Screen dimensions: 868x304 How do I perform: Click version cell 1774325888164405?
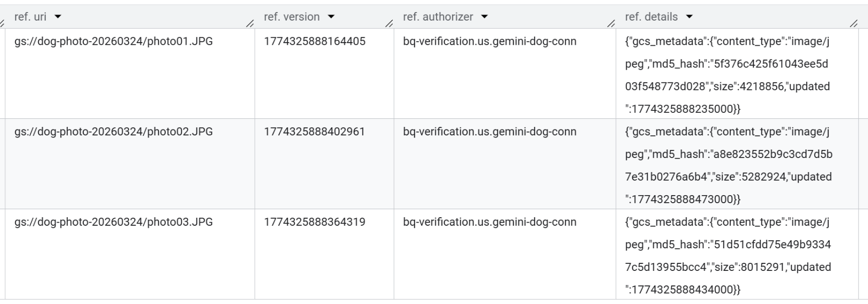tap(314, 42)
